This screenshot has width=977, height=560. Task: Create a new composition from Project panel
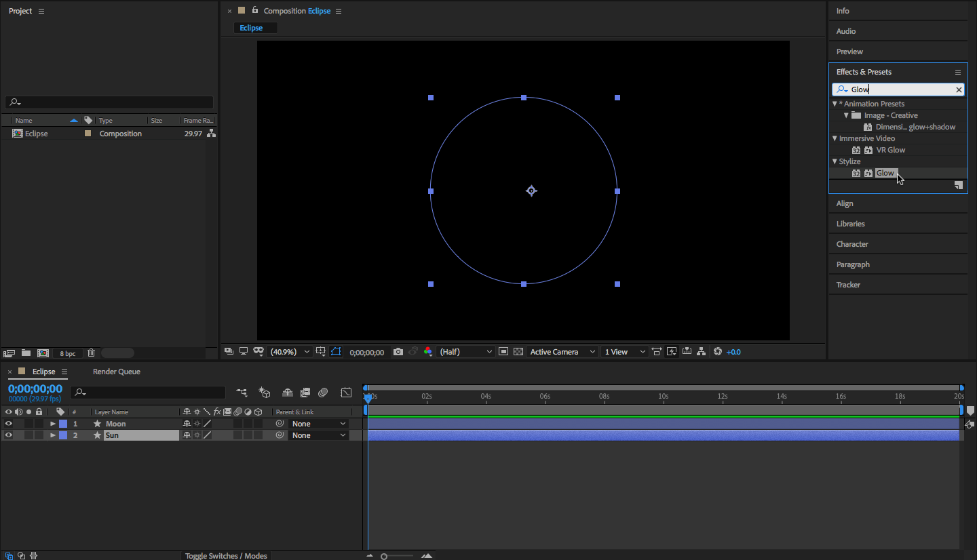[43, 353]
